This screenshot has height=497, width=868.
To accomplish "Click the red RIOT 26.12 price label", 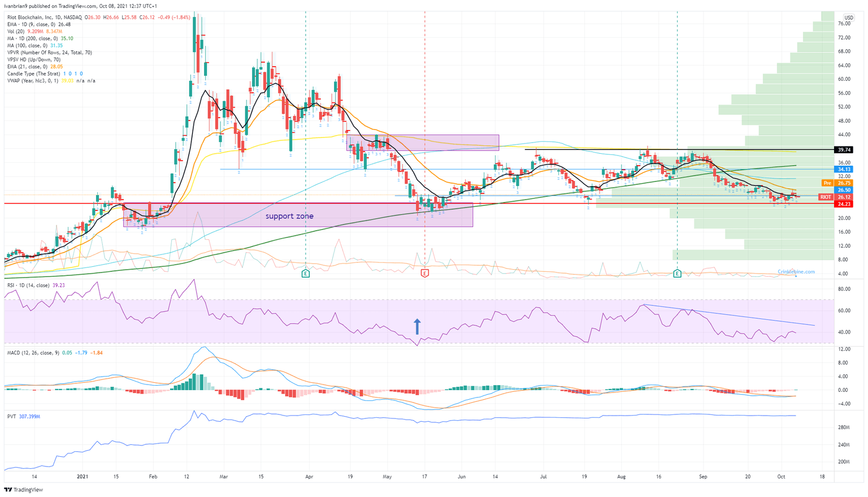I will (x=836, y=197).
